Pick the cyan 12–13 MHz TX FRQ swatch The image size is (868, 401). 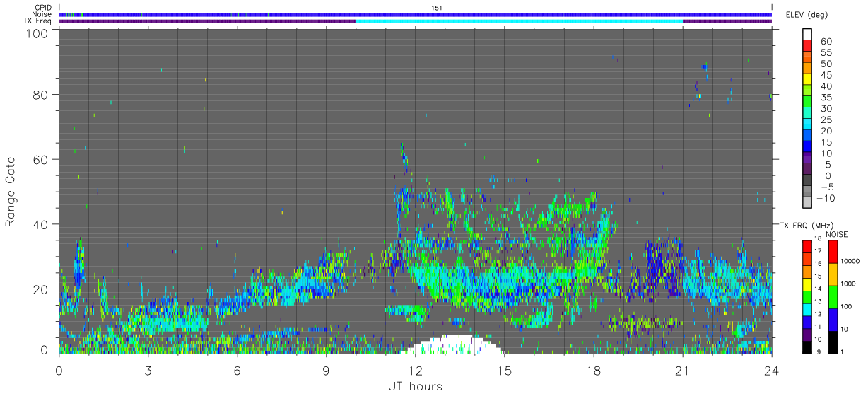point(807,309)
